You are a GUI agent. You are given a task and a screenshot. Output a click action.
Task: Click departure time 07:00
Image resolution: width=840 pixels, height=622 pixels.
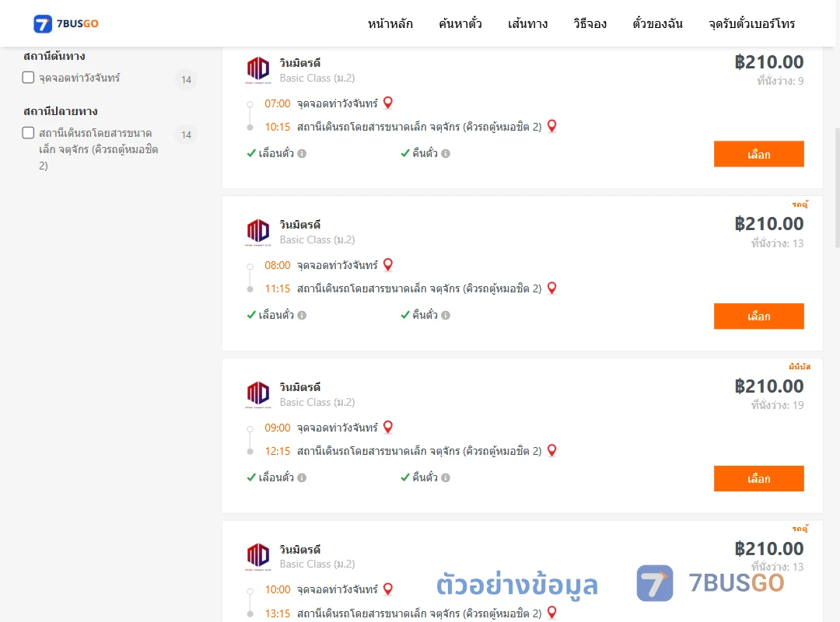pos(278,103)
